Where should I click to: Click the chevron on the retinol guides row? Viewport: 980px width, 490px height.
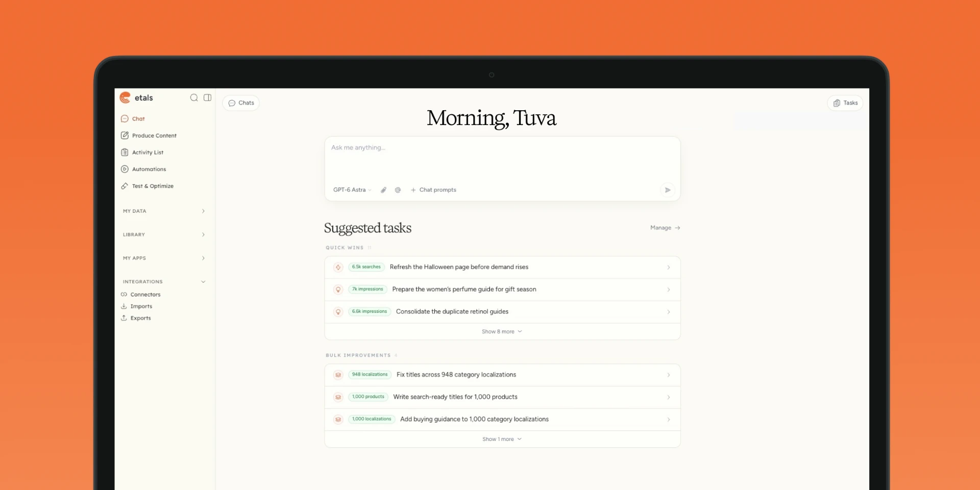[669, 312]
